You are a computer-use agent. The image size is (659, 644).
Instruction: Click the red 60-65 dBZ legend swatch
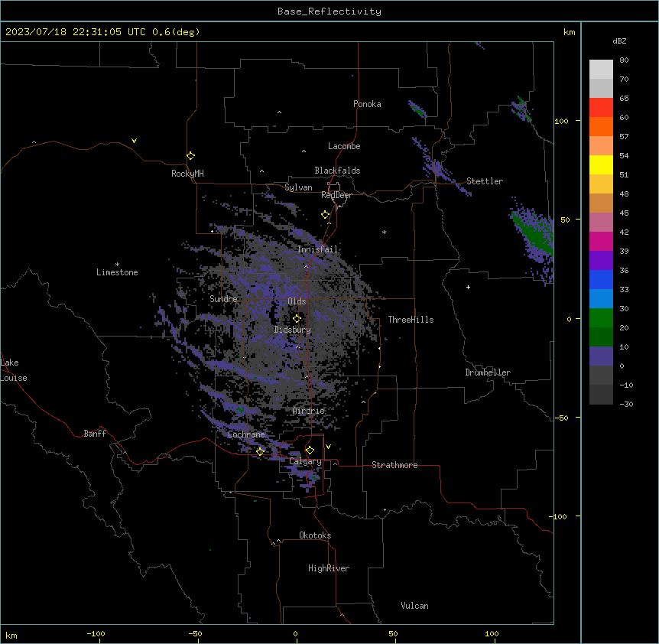pos(601,108)
